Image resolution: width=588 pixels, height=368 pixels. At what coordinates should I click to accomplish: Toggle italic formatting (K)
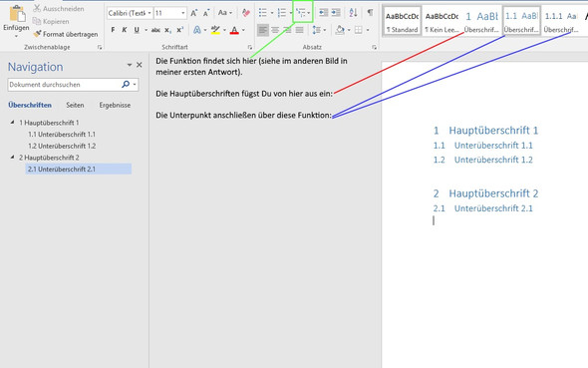[x=125, y=30]
